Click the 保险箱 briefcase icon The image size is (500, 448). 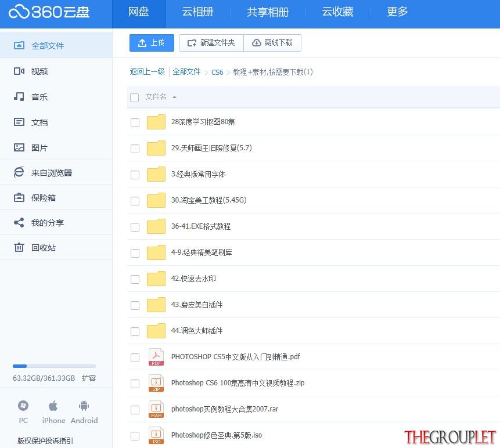[x=19, y=197]
